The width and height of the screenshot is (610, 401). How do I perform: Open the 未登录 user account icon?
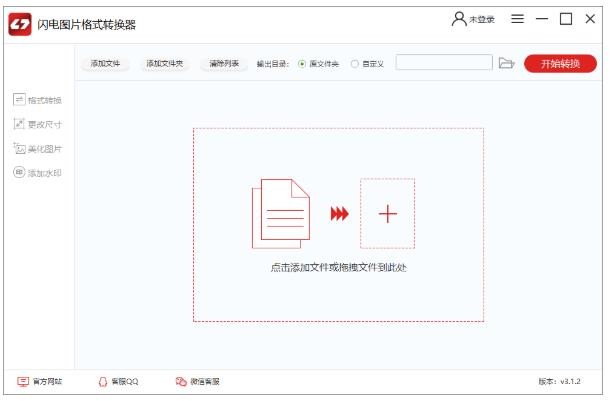point(459,19)
